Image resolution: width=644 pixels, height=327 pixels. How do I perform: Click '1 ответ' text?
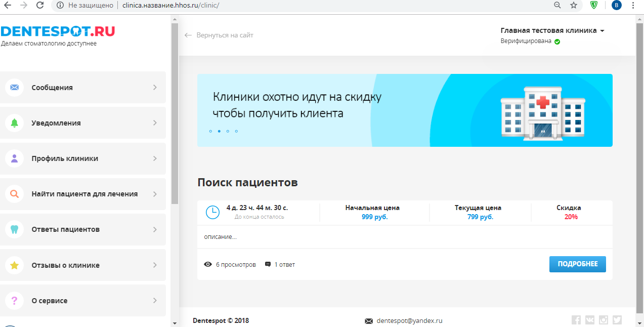(x=284, y=265)
